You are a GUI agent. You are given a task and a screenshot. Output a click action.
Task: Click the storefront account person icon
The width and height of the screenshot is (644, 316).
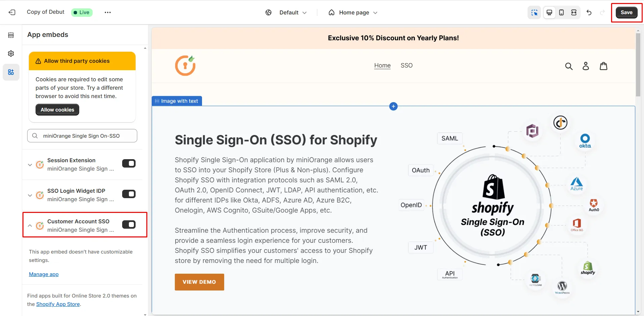point(586,66)
